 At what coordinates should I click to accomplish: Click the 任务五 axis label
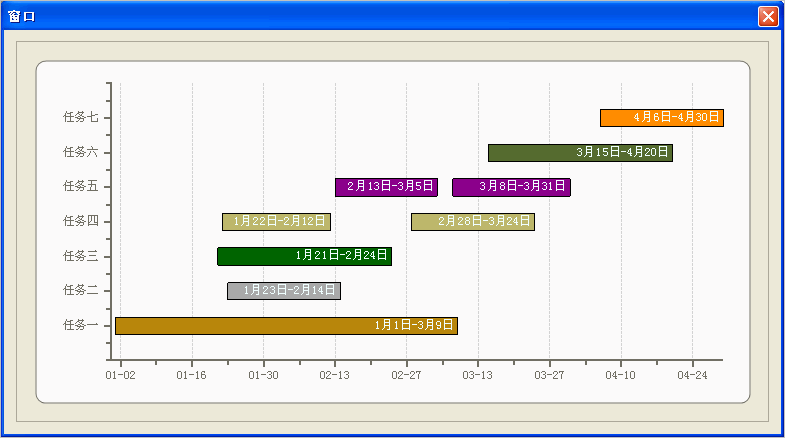click(80, 186)
